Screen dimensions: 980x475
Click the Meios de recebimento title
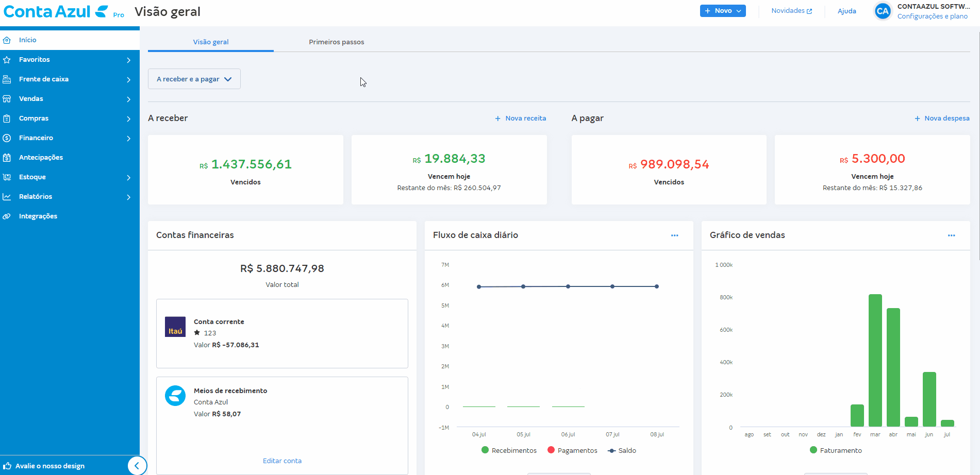tap(230, 391)
